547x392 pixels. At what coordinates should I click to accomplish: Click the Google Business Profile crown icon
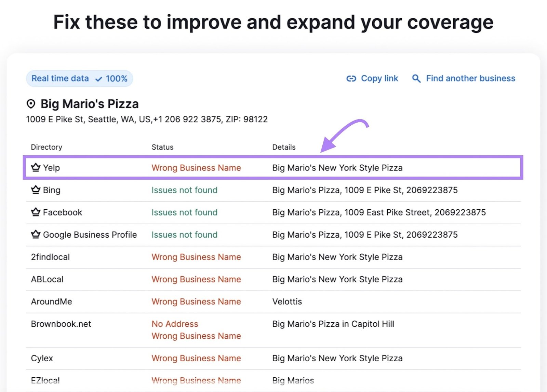(x=36, y=234)
